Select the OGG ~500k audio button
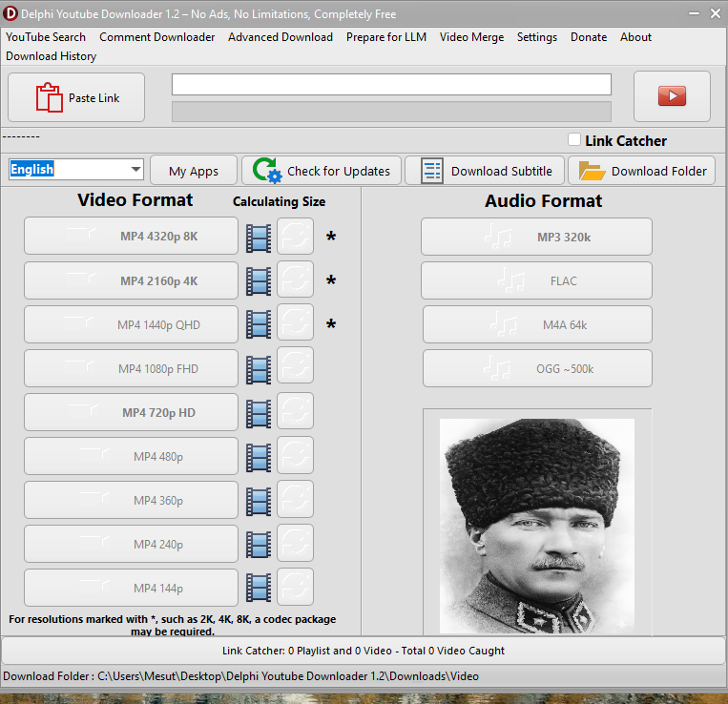The height and width of the screenshot is (704, 728). click(x=537, y=368)
